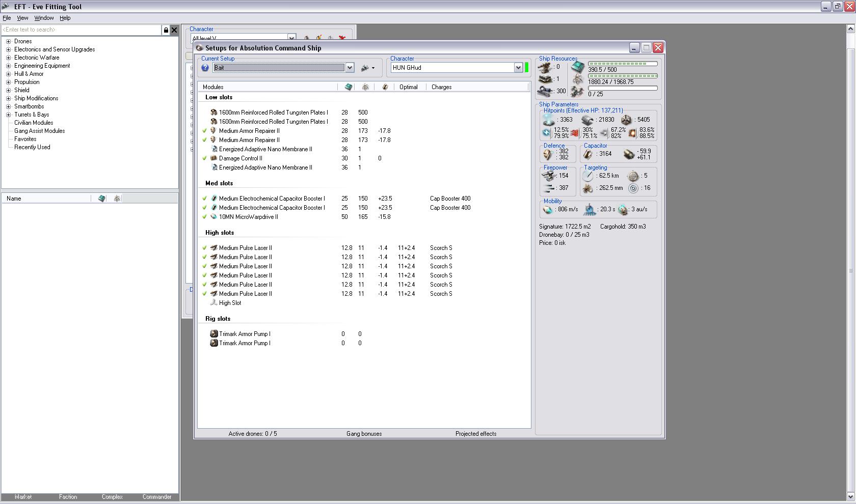Switch to the Complex tab
The width and height of the screenshot is (856, 504).
click(112, 497)
